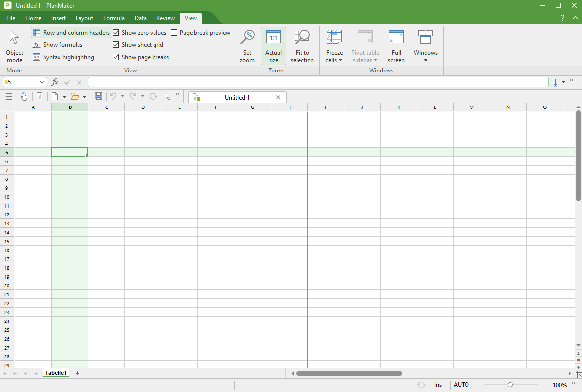The height and width of the screenshot is (392, 582).
Task: Add a new sheet with plus button
Action: click(78, 373)
